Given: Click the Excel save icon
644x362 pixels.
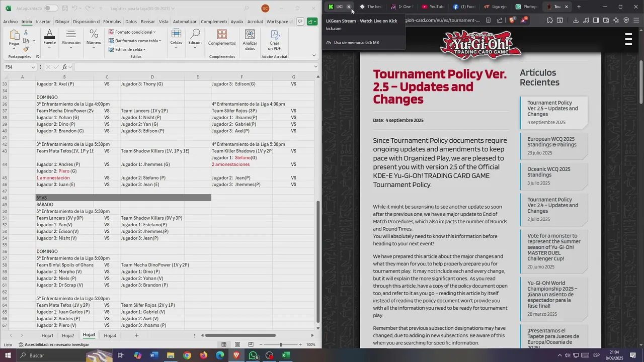Looking at the screenshot, I should tap(65, 8).
